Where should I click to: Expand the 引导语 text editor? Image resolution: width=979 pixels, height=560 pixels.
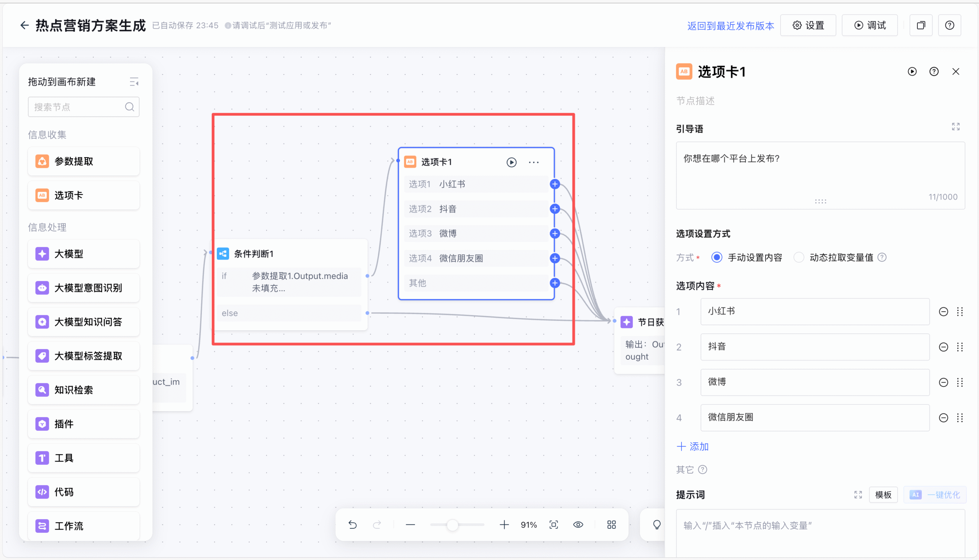[x=956, y=127]
